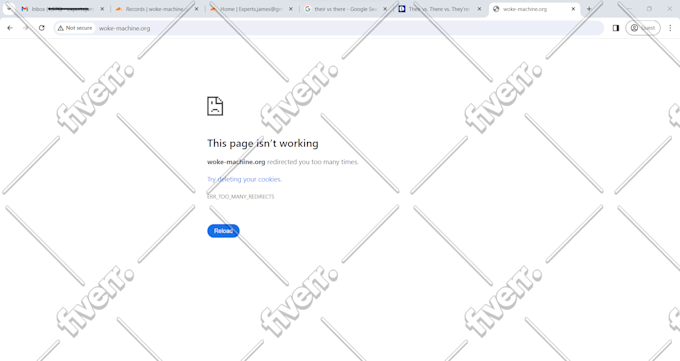Open the Not secure site info badge
Screen dimensions: 680x361
tap(75, 28)
